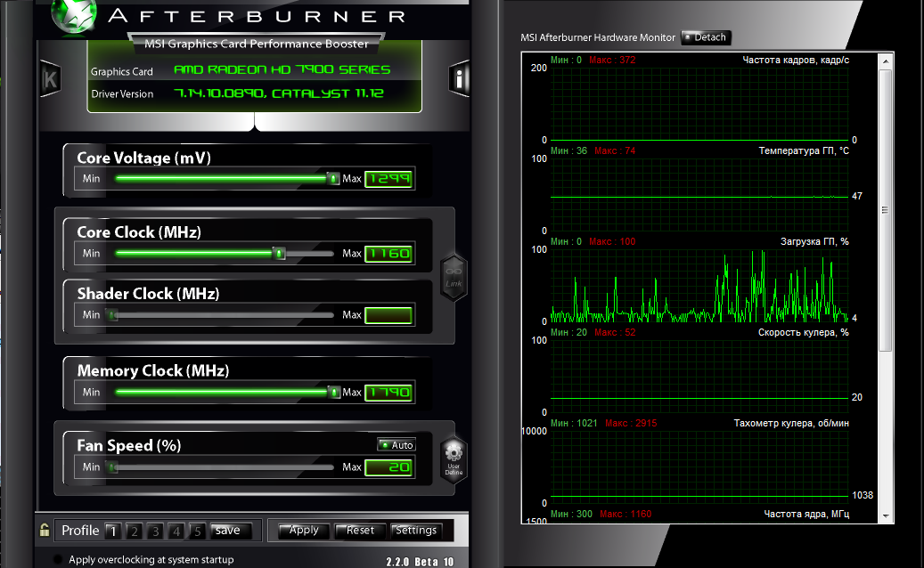The width and height of the screenshot is (924, 568).
Task: Click the AMD RADEON HD 7900 SERIES text
Action: [x=282, y=70]
